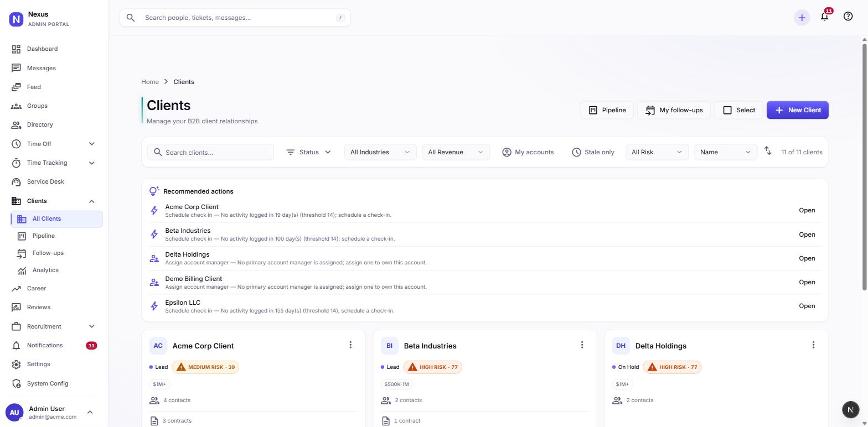The image size is (868, 427).
Task: Open Pipeline submenu in sidebar
Action: pyautogui.click(x=57, y=236)
